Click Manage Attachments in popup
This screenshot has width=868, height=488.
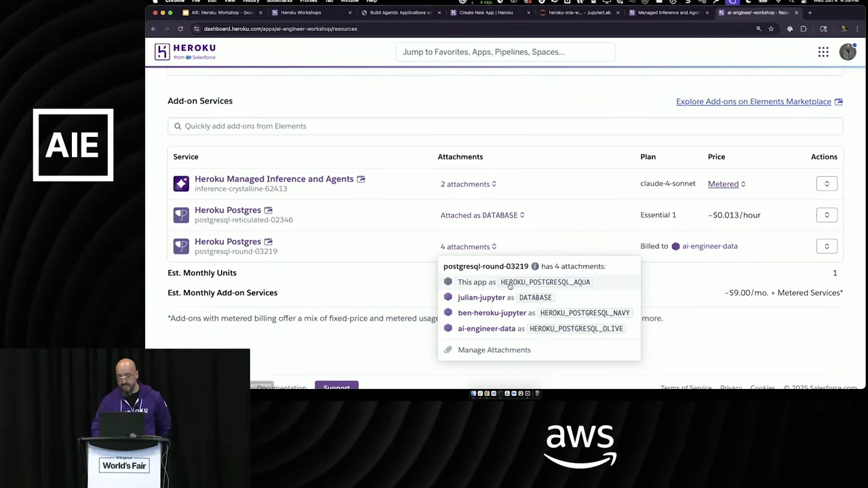pos(494,350)
